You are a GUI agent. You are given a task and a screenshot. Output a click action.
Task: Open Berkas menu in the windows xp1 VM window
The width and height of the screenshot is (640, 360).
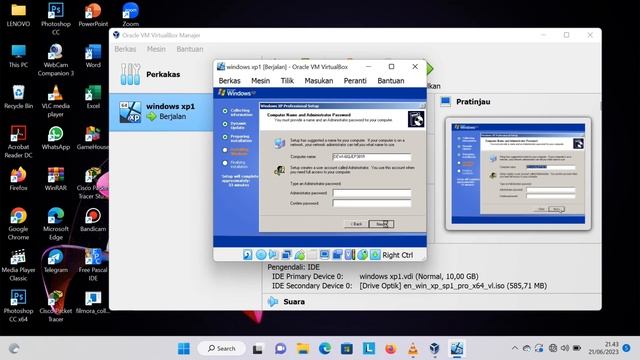pyautogui.click(x=229, y=81)
